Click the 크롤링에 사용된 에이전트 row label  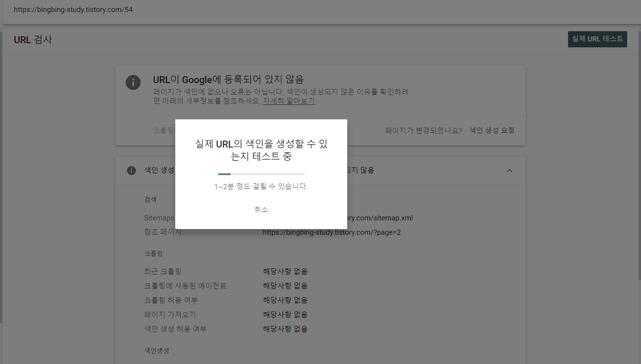tap(185, 286)
